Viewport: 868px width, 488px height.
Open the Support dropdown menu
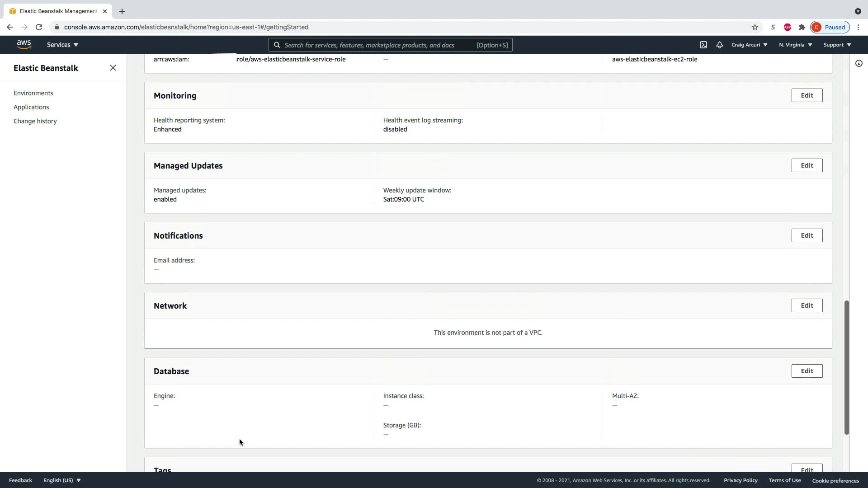(x=837, y=45)
